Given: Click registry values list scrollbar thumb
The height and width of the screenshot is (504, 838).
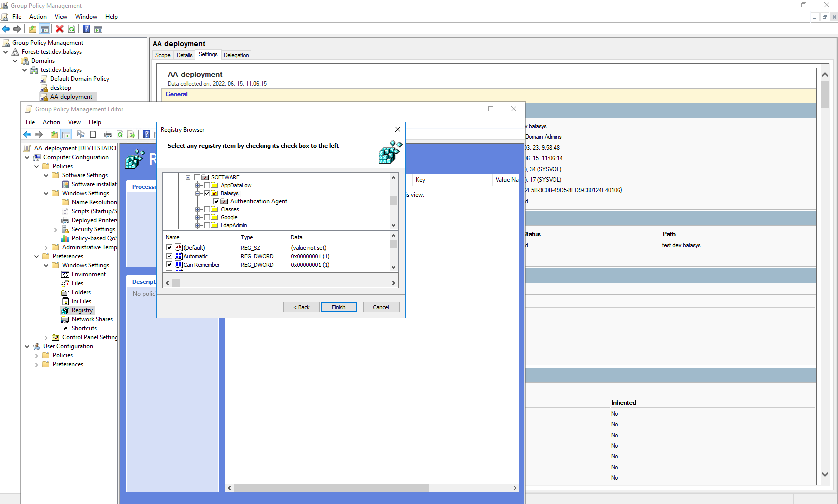Looking at the screenshot, I should click(393, 244).
